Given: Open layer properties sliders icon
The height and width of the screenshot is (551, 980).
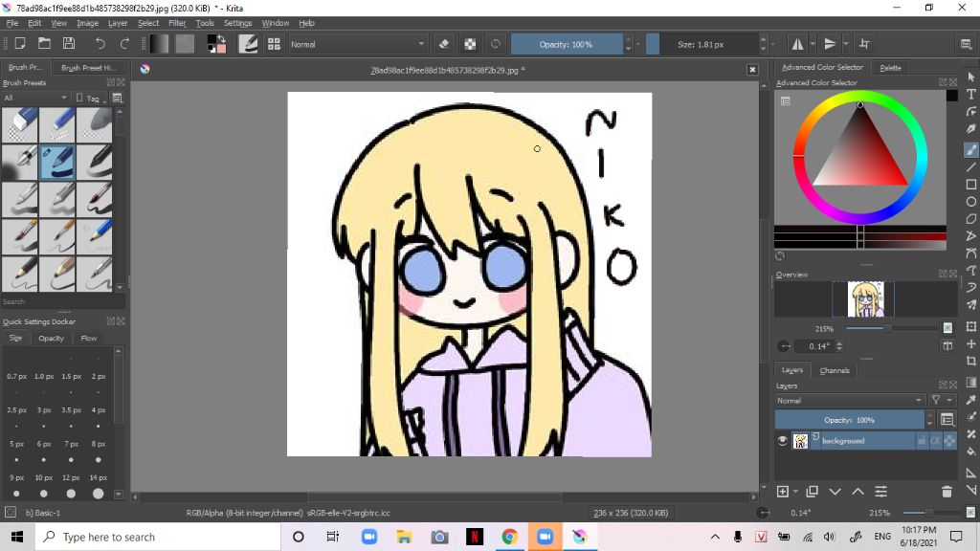Looking at the screenshot, I should [880, 492].
